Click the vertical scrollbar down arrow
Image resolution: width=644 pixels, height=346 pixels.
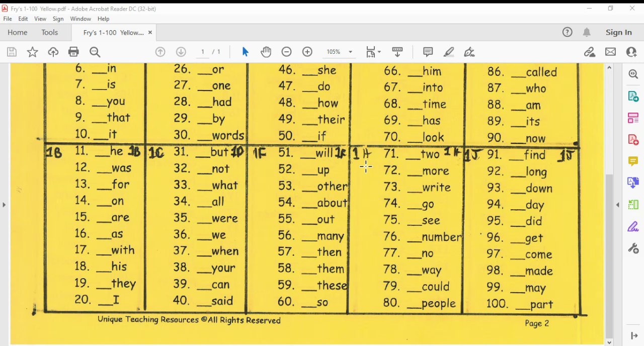(x=609, y=342)
